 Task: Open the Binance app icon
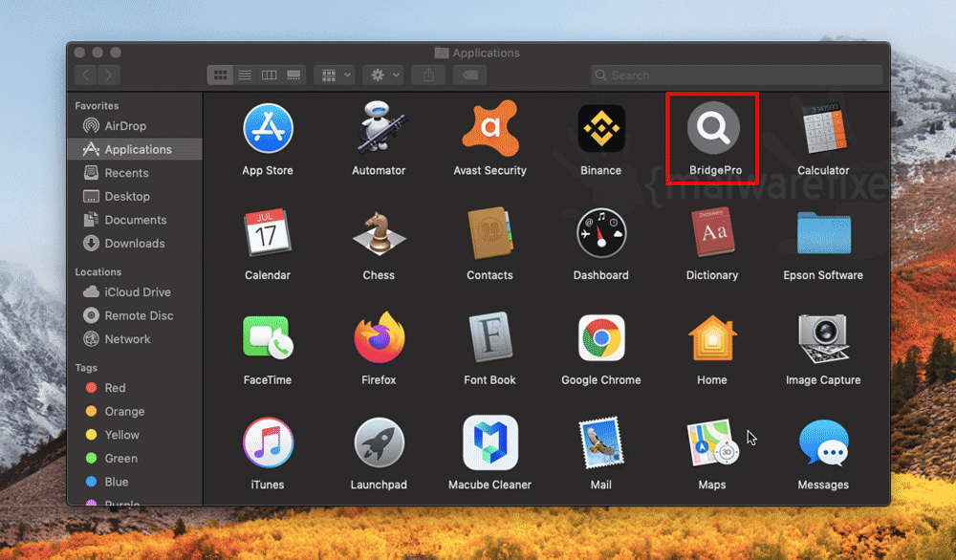(x=601, y=128)
